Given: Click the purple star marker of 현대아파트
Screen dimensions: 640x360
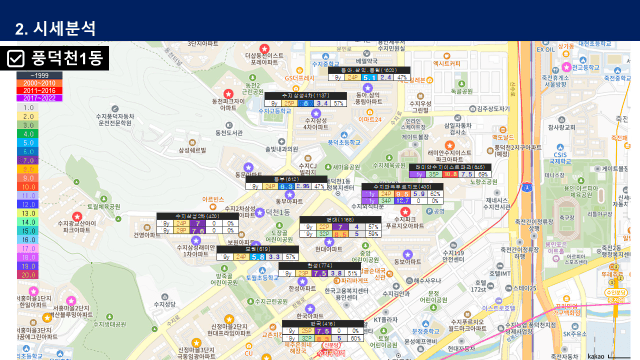Looking at the screenshot, I should (x=329, y=241).
